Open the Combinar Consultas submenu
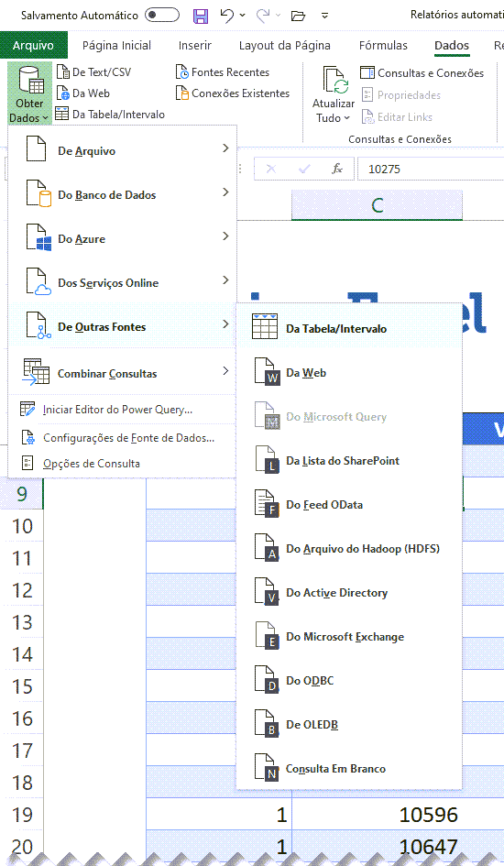Viewport: 504px width, 866px height. (x=123, y=373)
